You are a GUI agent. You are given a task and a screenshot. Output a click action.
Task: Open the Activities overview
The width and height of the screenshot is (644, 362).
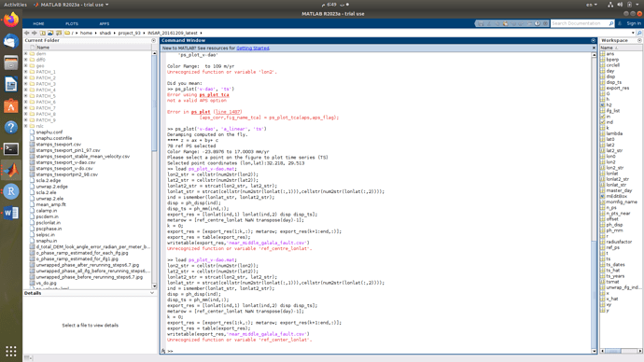[x=15, y=5]
